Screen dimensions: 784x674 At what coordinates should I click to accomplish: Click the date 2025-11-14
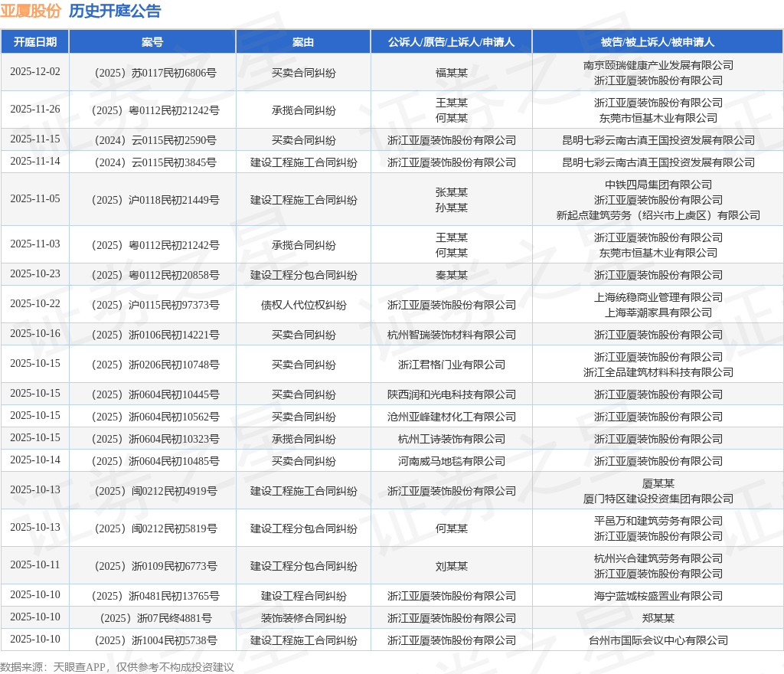click(35, 161)
